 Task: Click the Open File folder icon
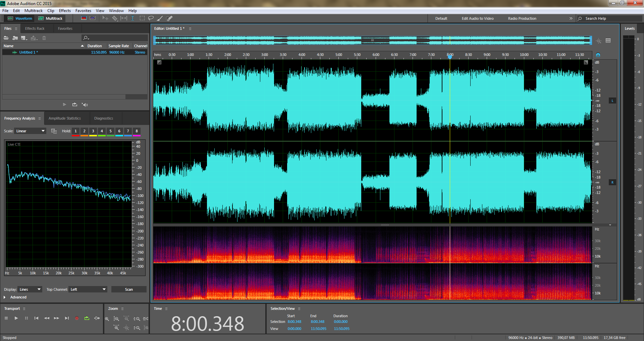click(x=6, y=38)
